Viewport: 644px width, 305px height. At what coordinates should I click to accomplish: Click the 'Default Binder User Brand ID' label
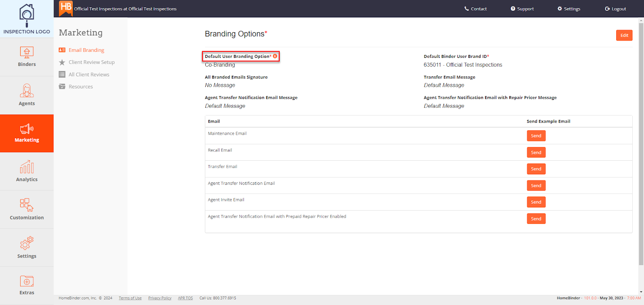tap(456, 56)
